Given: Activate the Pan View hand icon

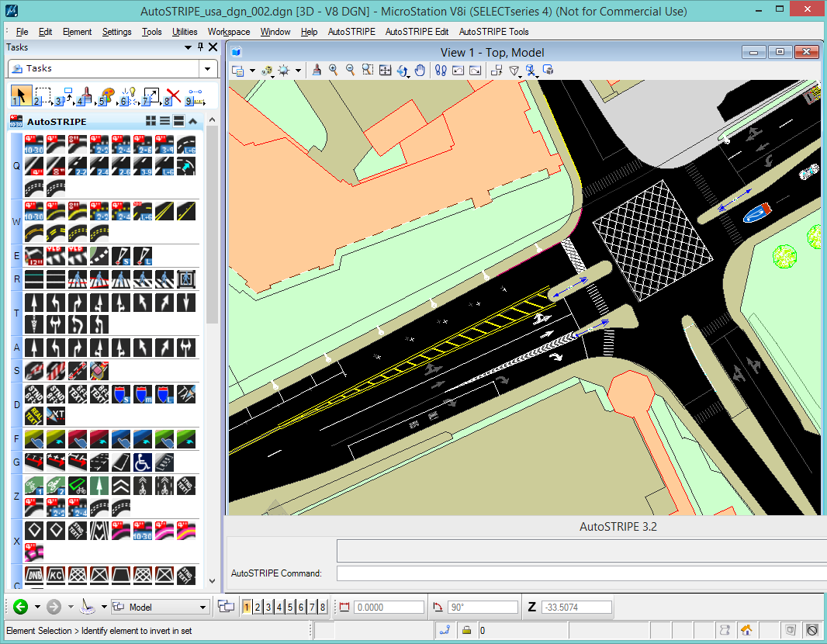Looking at the screenshot, I should pyautogui.click(x=420, y=70).
